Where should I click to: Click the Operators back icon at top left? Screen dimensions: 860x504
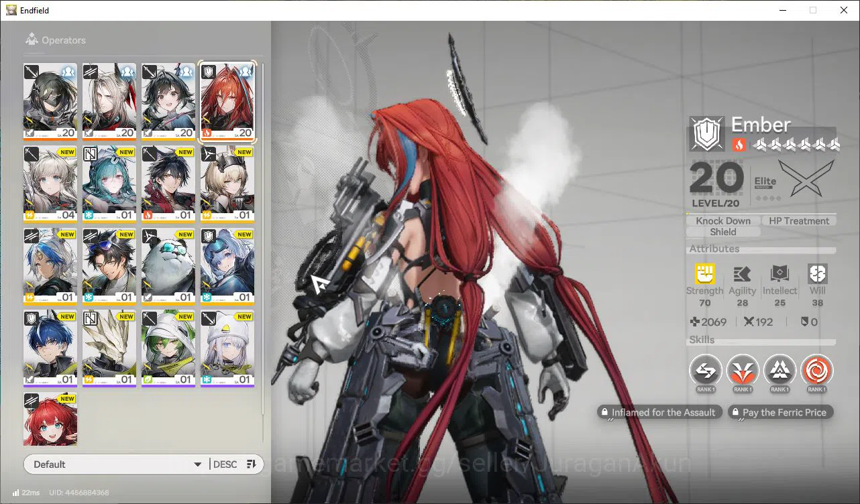pyautogui.click(x=32, y=40)
